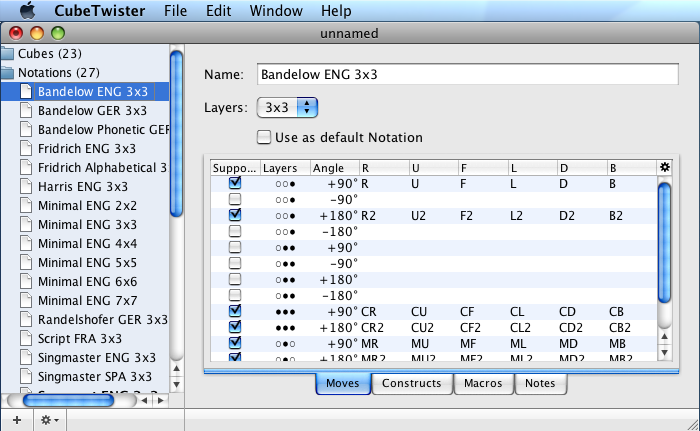Uncheck supported for +90° R row
700x431 pixels.
click(x=235, y=183)
